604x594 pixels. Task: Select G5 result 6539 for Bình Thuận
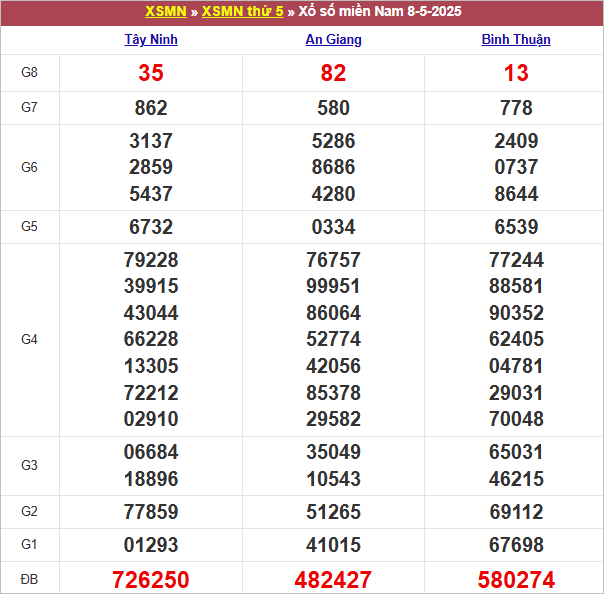[516, 227]
